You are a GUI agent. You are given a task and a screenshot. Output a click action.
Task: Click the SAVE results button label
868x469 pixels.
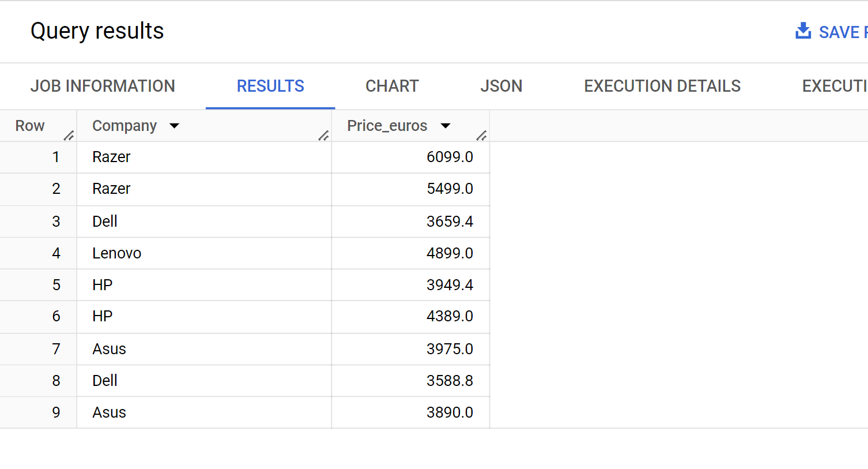843,32
